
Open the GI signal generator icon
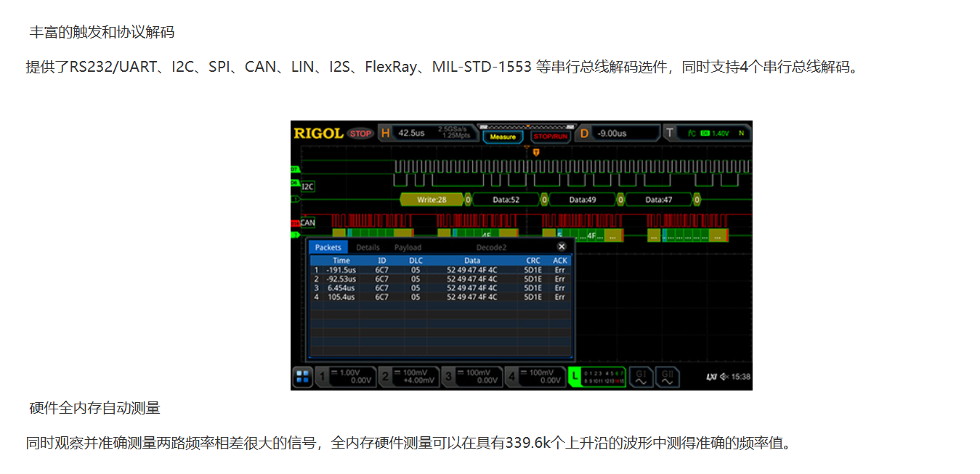pyautogui.click(x=641, y=377)
